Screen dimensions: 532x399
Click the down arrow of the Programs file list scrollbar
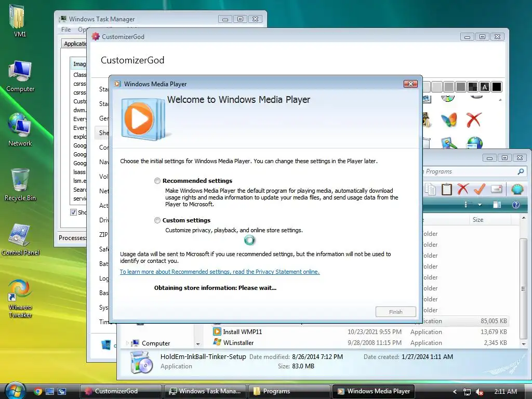click(524, 344)
